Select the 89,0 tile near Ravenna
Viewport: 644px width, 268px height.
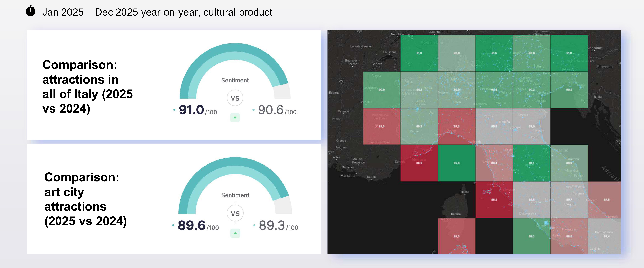[x=532, y=126]
